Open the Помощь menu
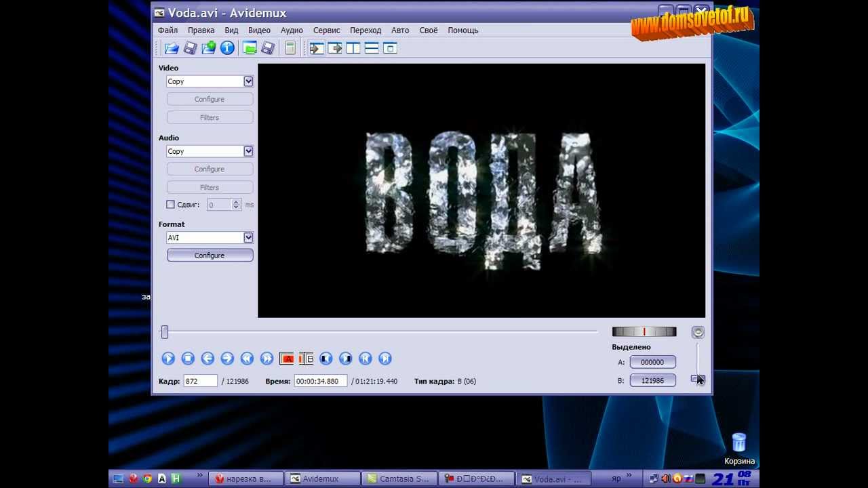The image size is (868, 488). [x=463, y=30]
